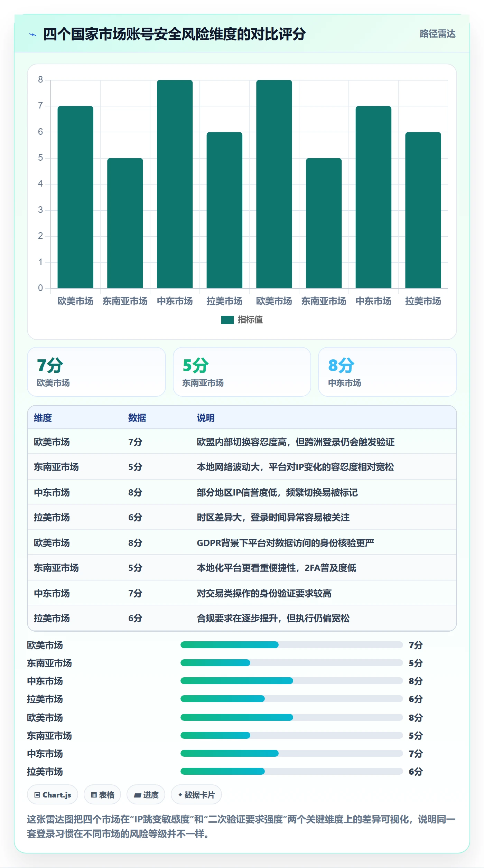Select the row 欧盟内部切换容忍度高，但跨洲登录仍会触发验证
Viewport: 484px width, 868px height.
point(242,442)
